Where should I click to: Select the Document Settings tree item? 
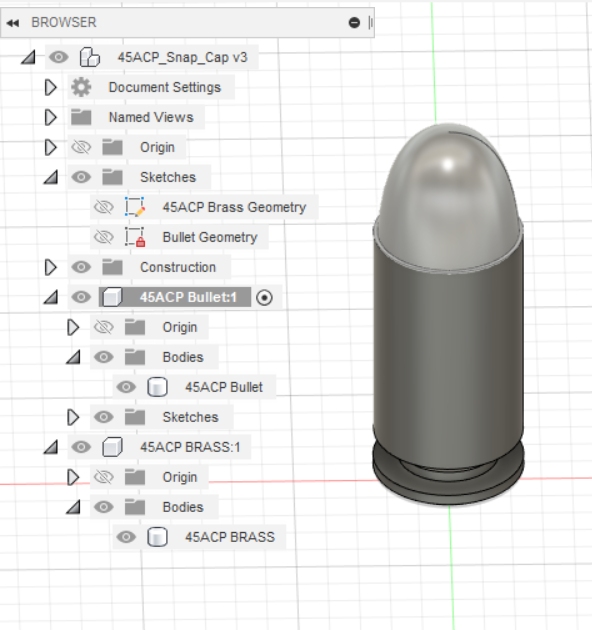(165, 87)
